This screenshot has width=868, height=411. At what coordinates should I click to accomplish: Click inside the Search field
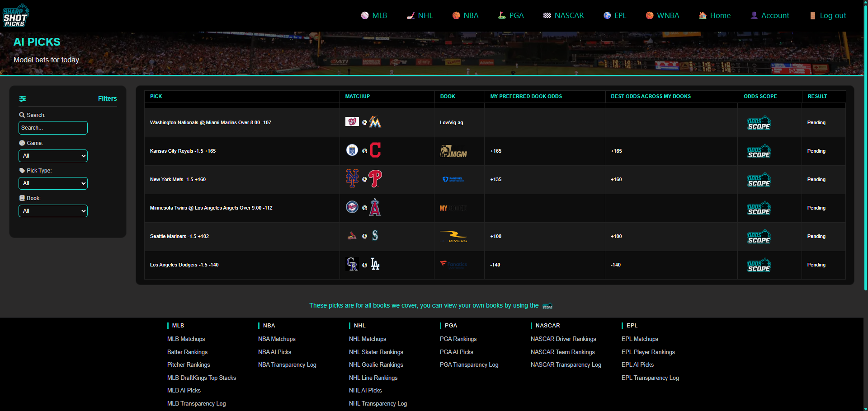[53, 128]
